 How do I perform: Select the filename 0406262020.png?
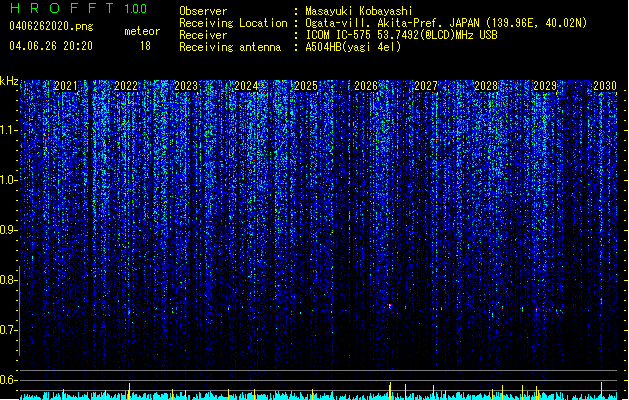click(x=51, y=26)
